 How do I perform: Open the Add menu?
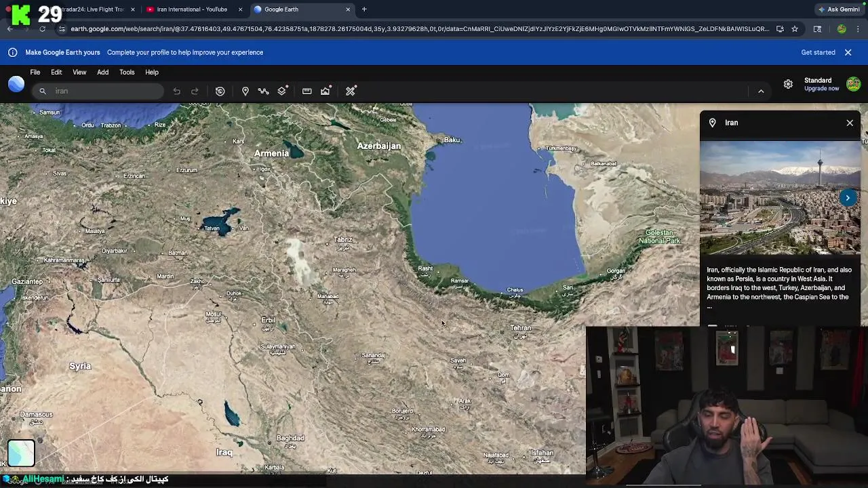102,72
